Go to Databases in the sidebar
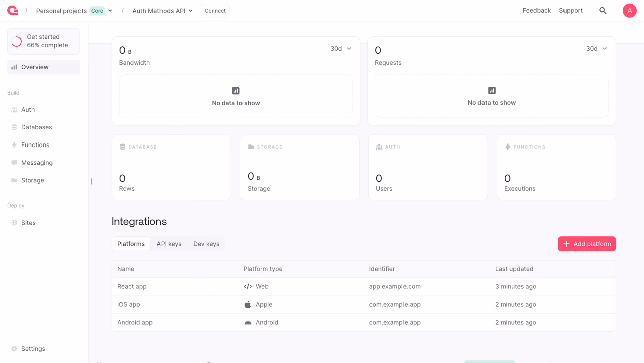The width and height of the screenshot is (644, 363). [44, 127]
